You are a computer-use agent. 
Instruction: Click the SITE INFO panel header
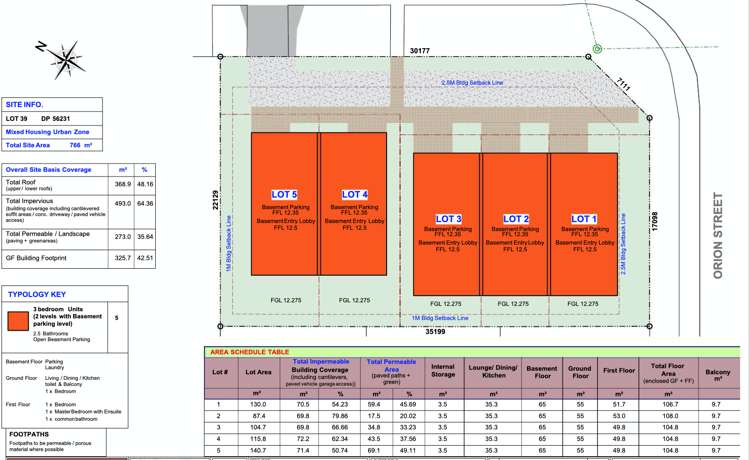[24, 104]
